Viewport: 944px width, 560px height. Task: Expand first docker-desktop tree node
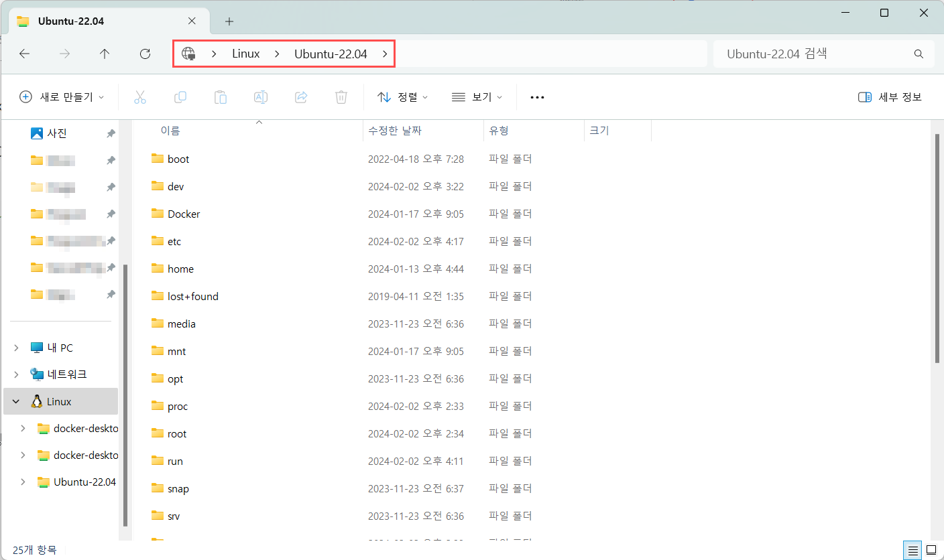(23, 428)
